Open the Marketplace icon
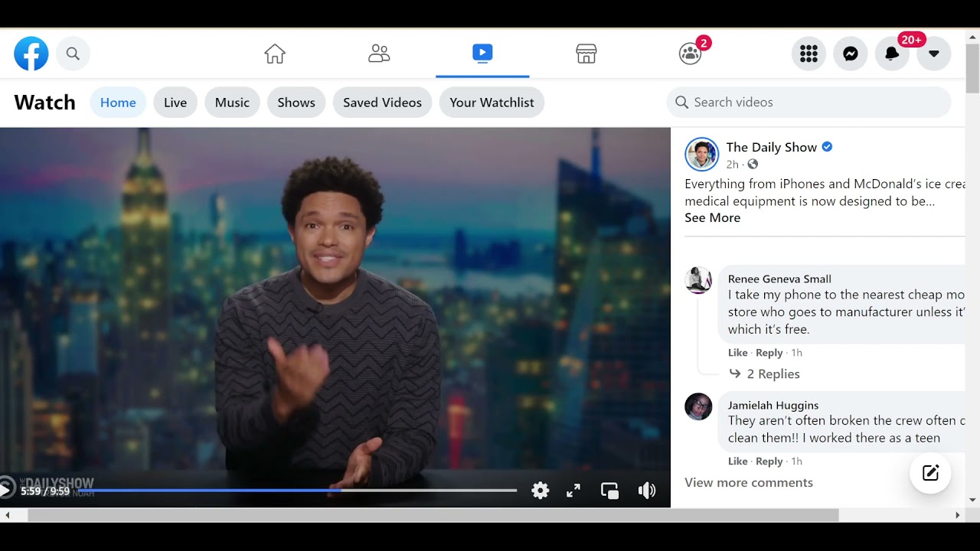This screenshot has width=980, height=551. (586, 54)
